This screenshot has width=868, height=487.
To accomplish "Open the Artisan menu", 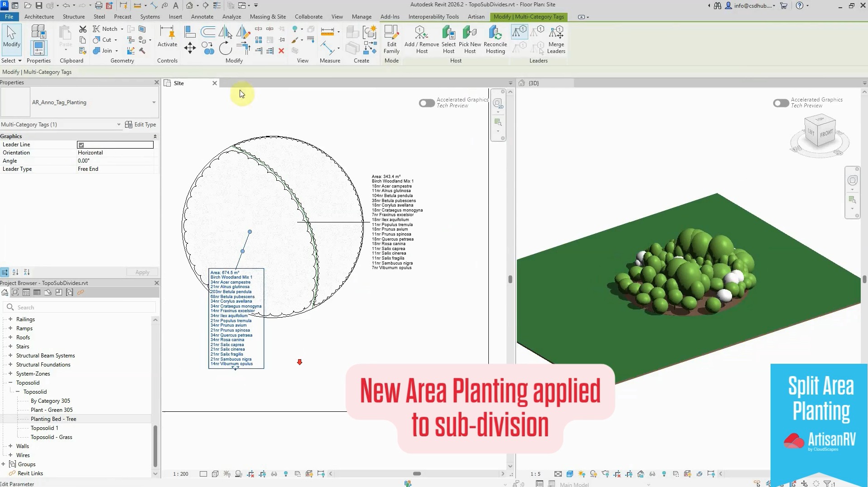I will (476, 17).
